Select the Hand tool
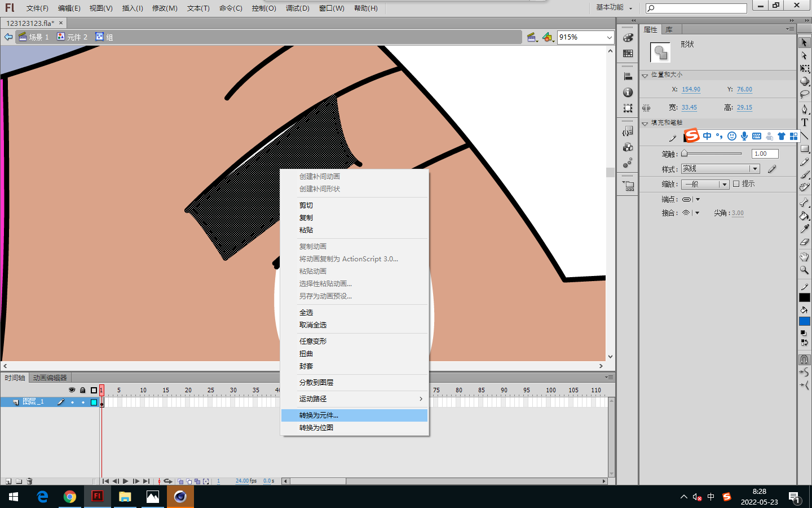This screenshot has width=812, height=508. click(805, 257)
